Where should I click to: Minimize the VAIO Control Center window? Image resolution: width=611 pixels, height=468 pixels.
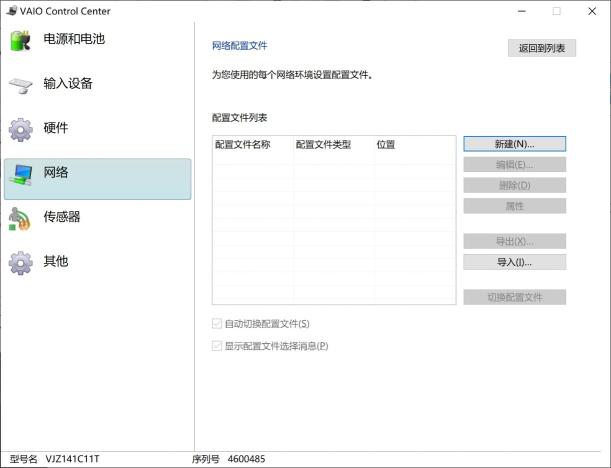click(522, 11)
